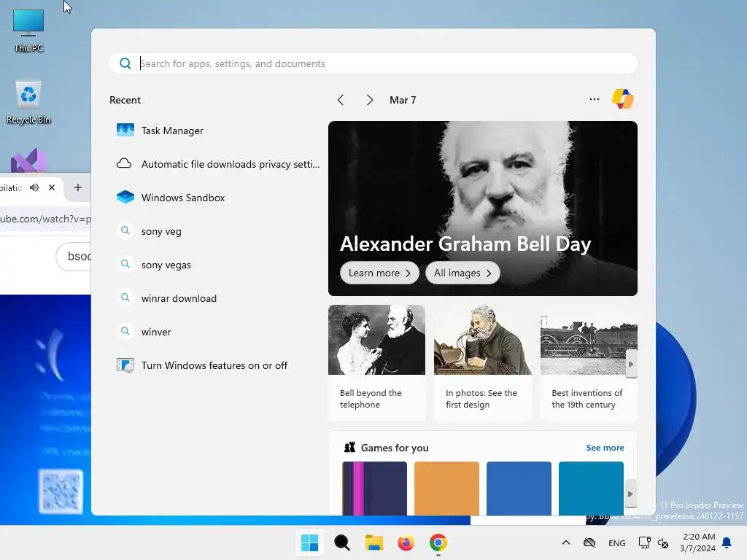Click Learn more about Alexander Graham Bell
Screen dimensions: 747x560
pyautogui.click(x=379, y=273)
